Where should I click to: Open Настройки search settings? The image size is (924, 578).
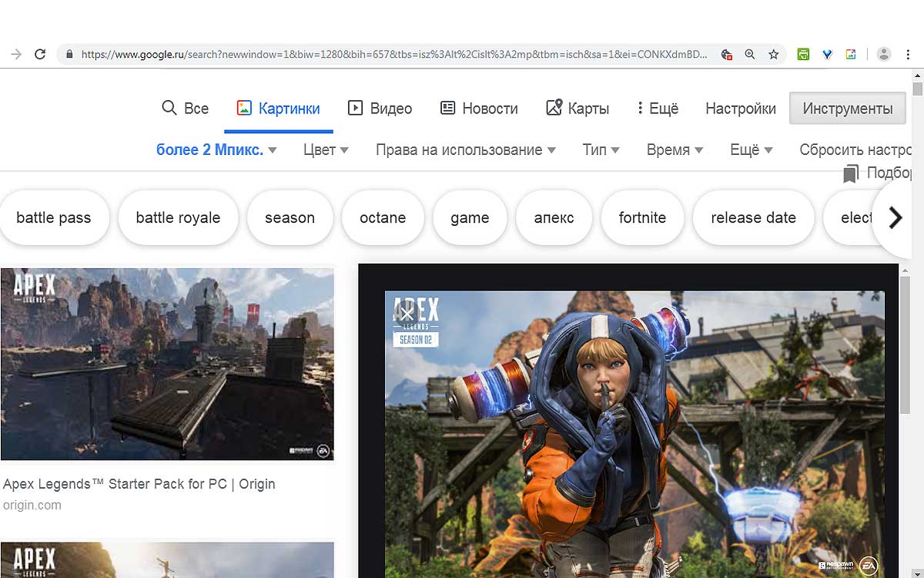coord(741,109)
